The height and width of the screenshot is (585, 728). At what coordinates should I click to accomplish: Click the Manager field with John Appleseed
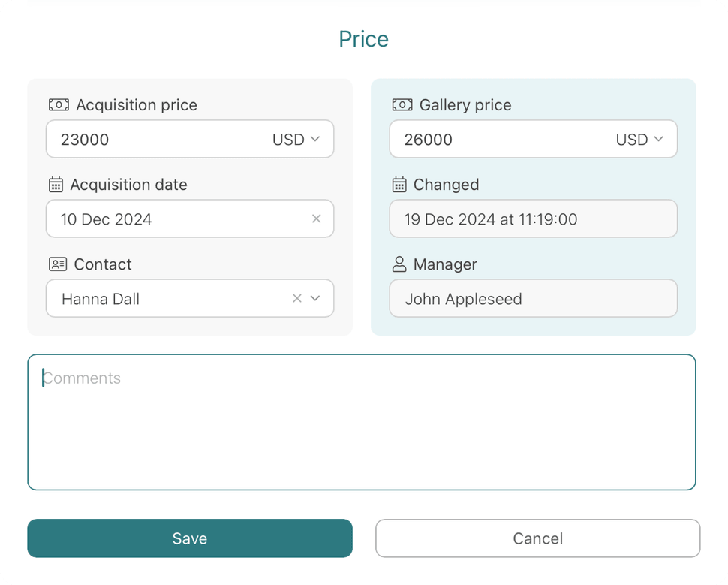pyautogui.click(x=533, y=299)
